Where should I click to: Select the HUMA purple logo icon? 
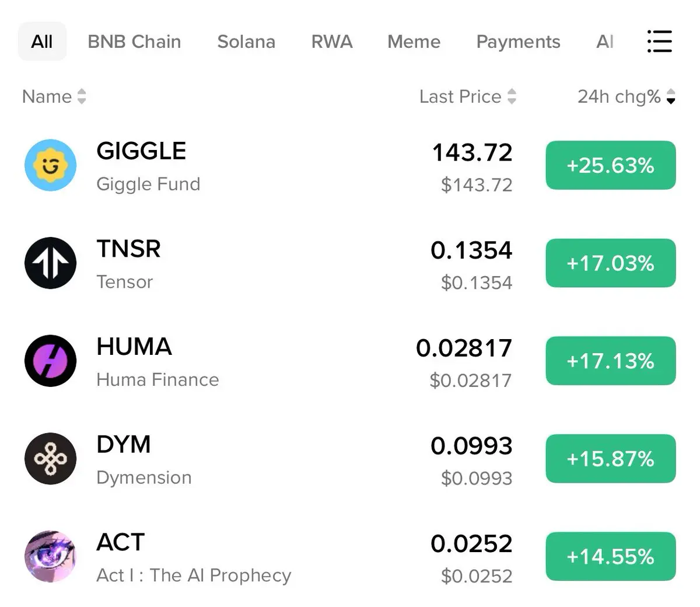pyautogui.click(x=50, y=361)
